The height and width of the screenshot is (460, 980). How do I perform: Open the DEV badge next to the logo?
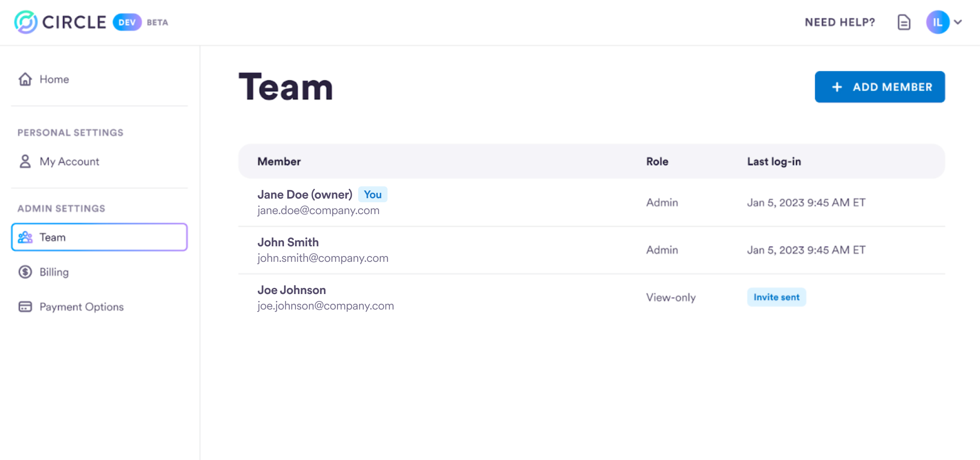pyautogui.click(x=127, y=22)
